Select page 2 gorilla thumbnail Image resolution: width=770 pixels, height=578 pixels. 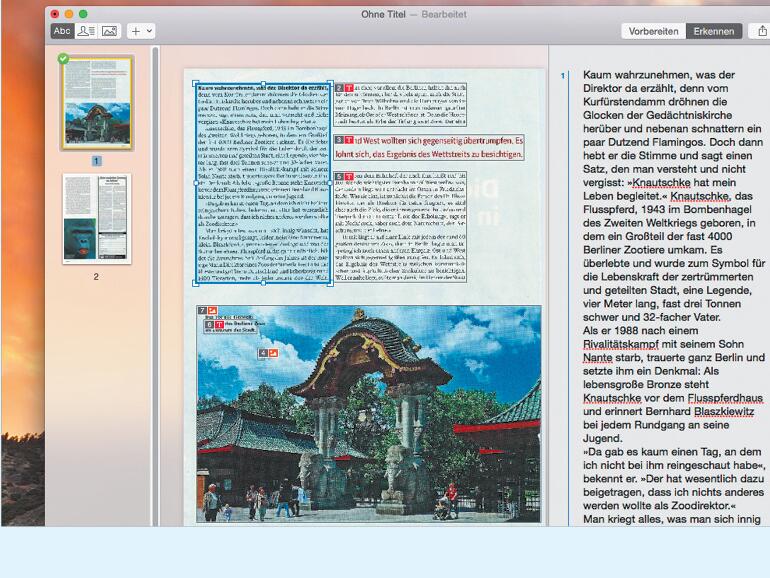point(97,219)
